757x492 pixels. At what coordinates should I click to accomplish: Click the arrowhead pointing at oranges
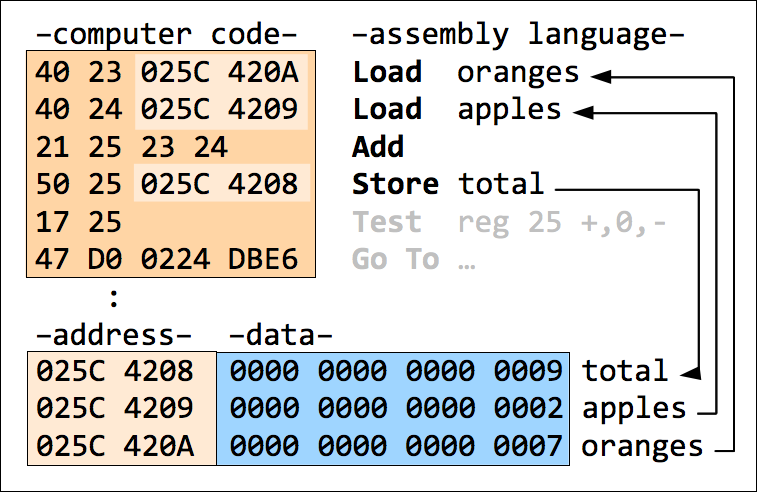(601, 76)
